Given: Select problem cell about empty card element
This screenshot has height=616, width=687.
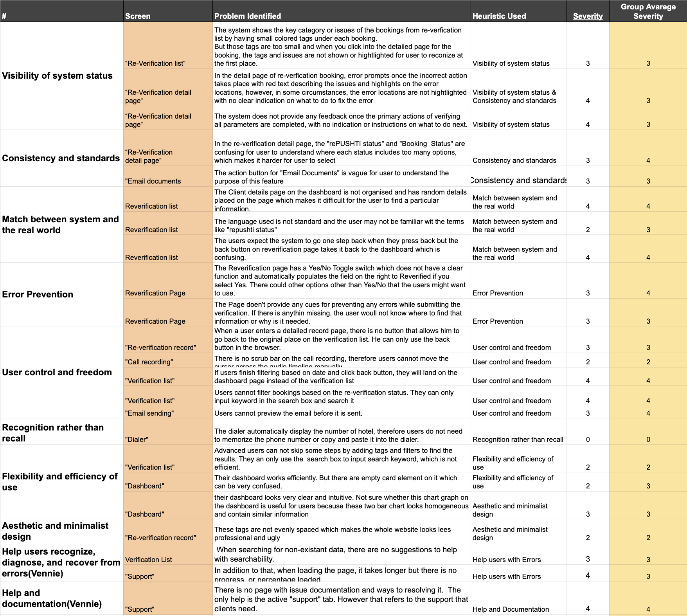Looking at the screenshot, I should pyautogui.click(x=342, y=482).
